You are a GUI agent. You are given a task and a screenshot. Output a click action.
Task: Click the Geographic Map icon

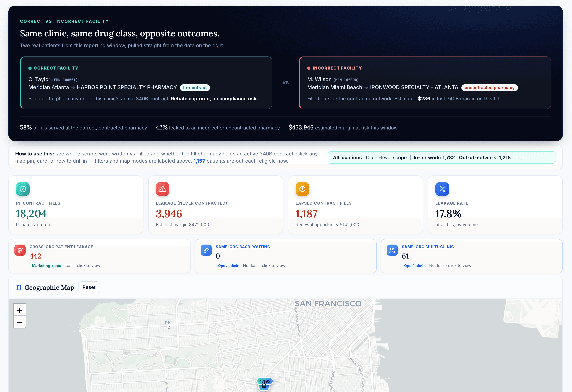point(18,288)
